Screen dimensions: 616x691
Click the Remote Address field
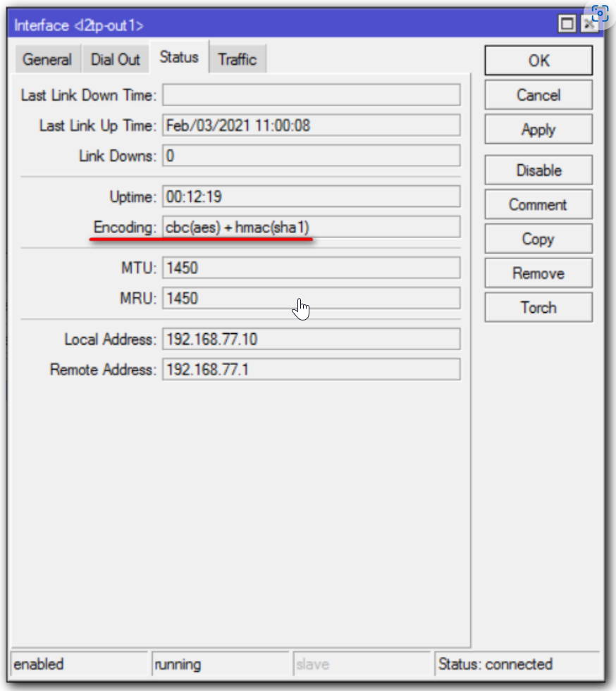(312, 369)
